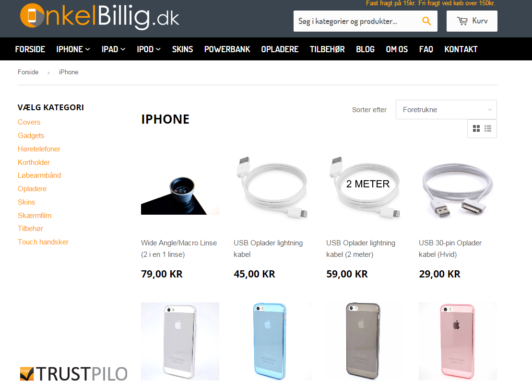532x392 pixels.
Task: Open the Kurv shopping cart
Action: [472, 21]
